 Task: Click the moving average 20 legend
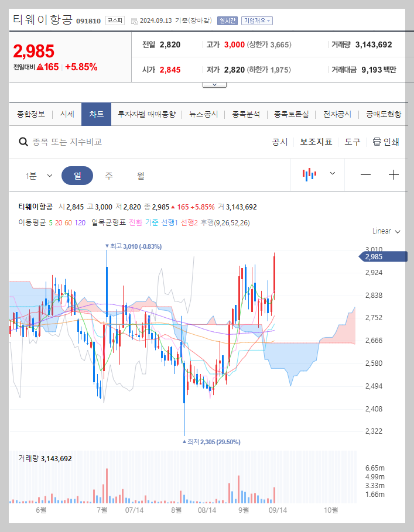[59, 223]
